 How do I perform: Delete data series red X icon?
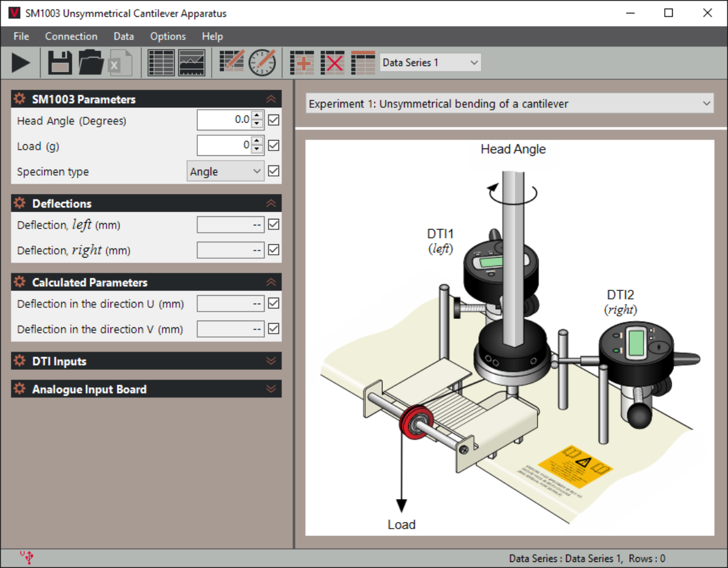click(332, 62)
